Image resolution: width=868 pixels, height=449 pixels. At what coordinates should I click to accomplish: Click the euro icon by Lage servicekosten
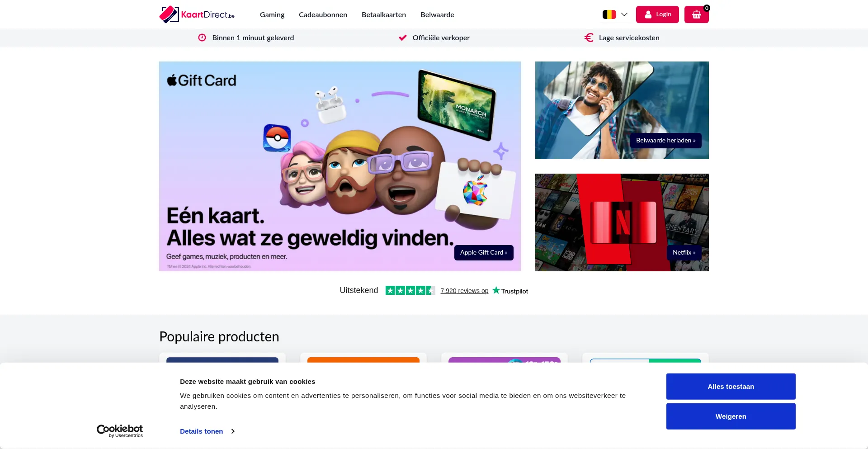[x=589, y=38]
